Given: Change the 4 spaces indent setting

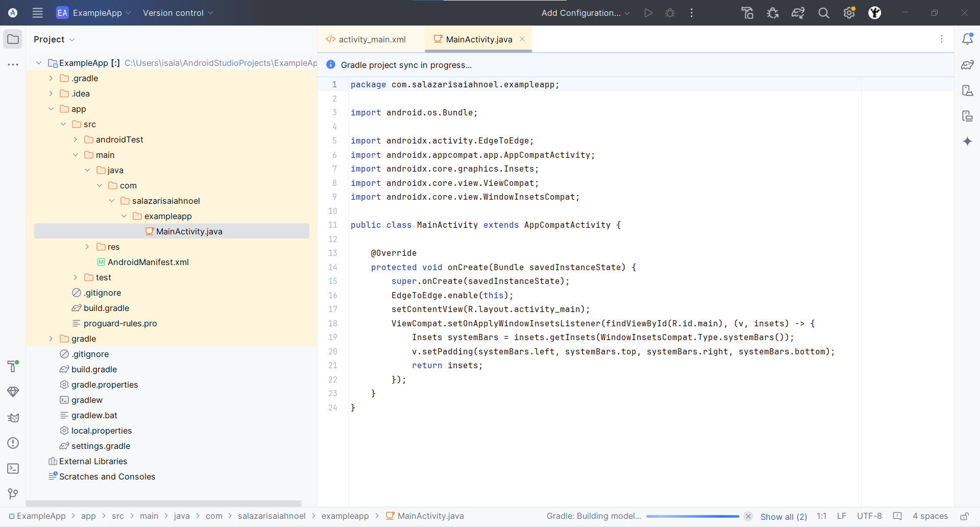Looking at the screenshot, I should [x=930, y=516].
